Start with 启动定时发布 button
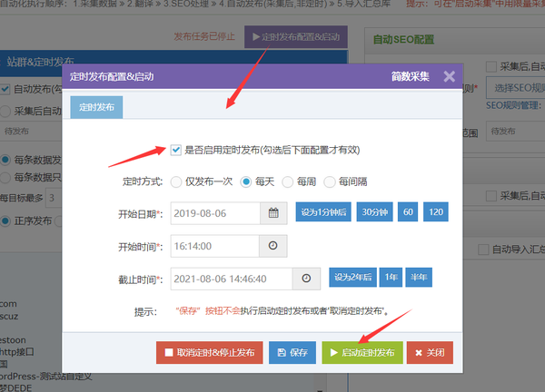This screenshot has width=545, height=392. click(x=362, y=352)
